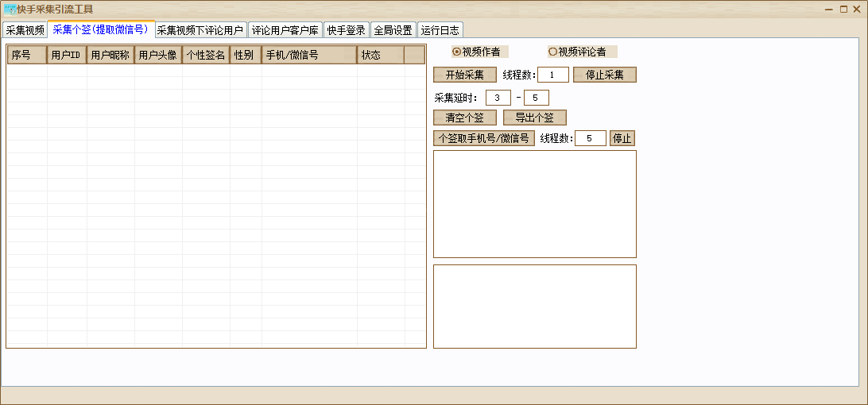Switch to the 采集视频 tab
868x405 pixels.
tap(25, 30)
